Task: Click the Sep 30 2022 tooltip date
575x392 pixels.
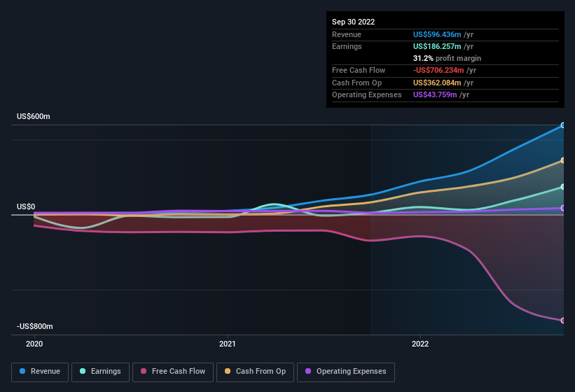Action: click(x=353, y=22)
